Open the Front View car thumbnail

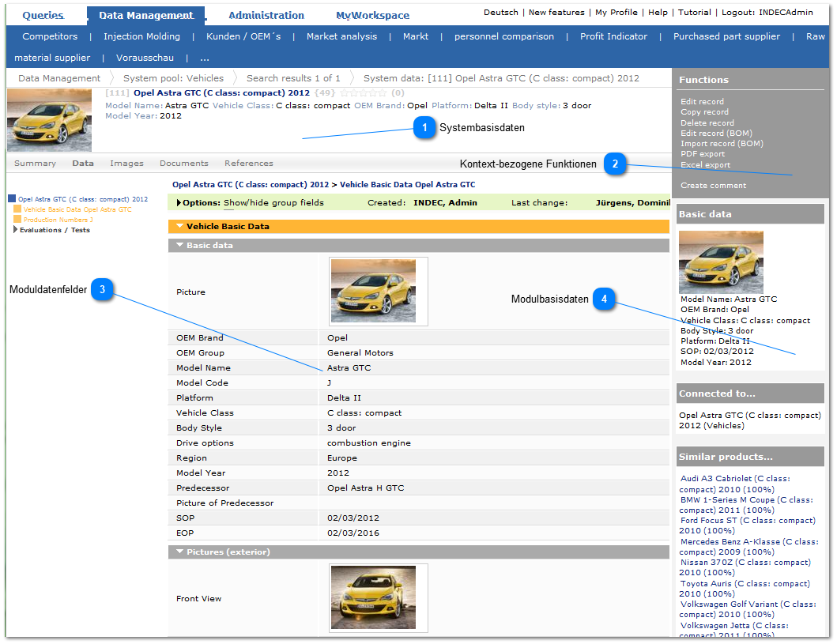tap(373, 597)
